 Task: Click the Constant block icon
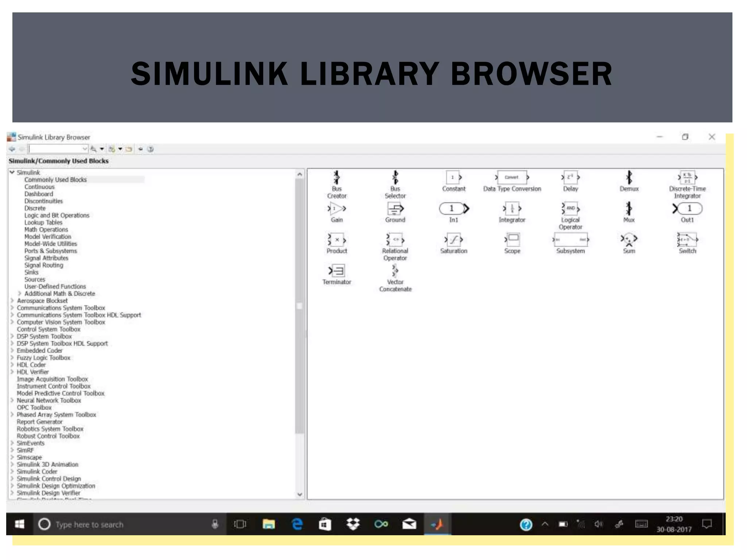(453, 178)
